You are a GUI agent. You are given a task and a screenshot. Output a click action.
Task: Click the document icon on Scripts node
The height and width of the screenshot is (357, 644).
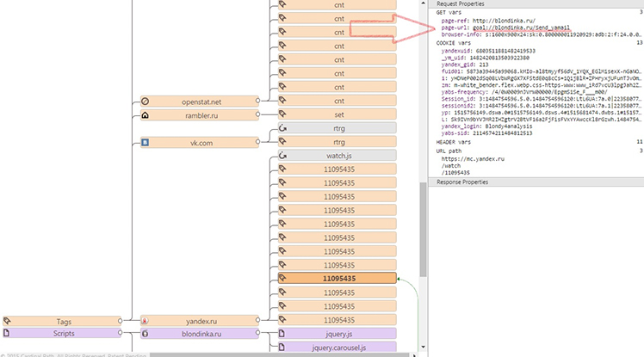click(7, 333)
